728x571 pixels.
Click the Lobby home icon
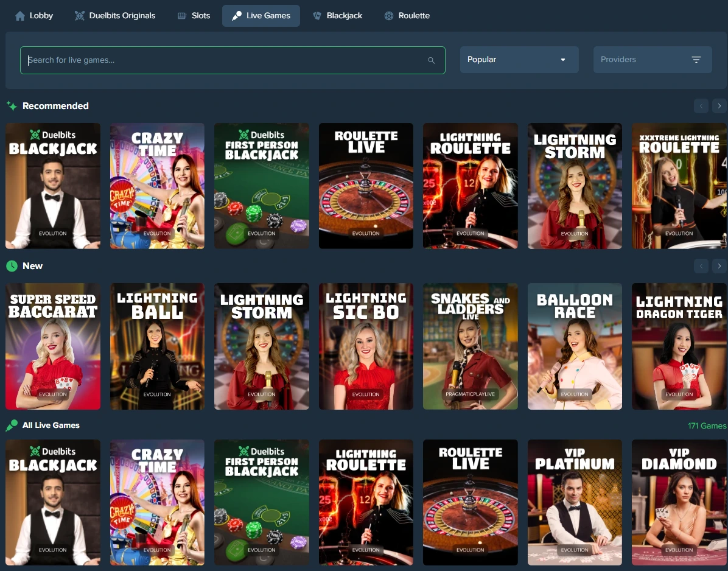pos(20,16)
